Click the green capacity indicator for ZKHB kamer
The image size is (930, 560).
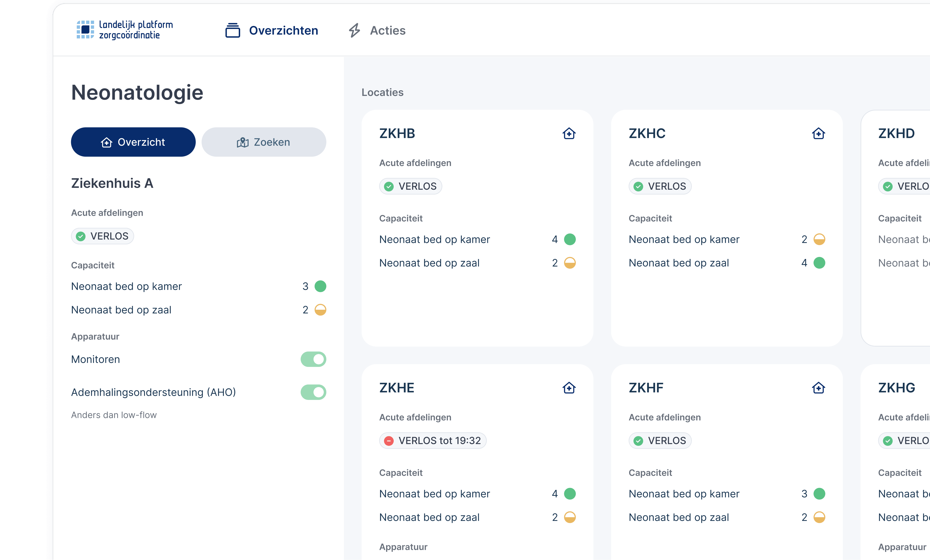tap(570, 239)
